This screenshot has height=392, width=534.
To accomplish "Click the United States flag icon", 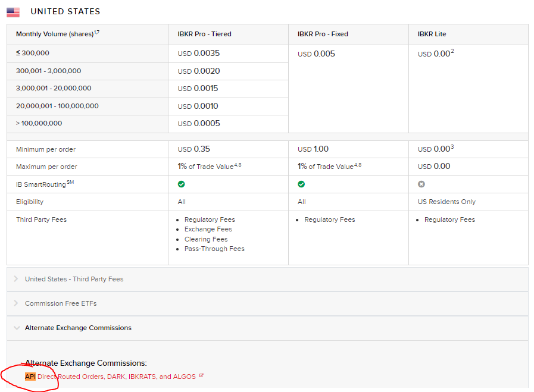I will coord(13,12).
